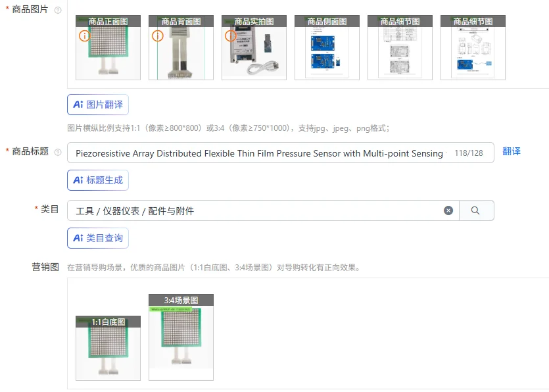Open the 3:4场景图 marketing image
The width and height of the screenshot is (549, 392).
[x=181, y=337]
